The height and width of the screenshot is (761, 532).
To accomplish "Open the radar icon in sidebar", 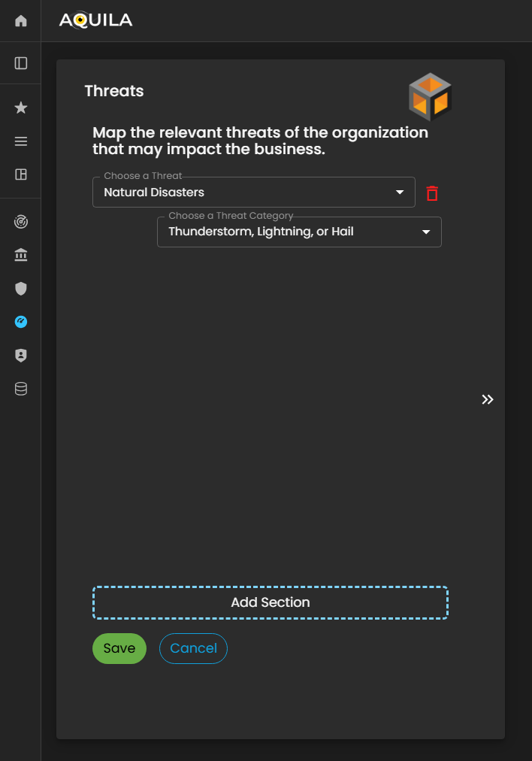I will tap(21, 223).
